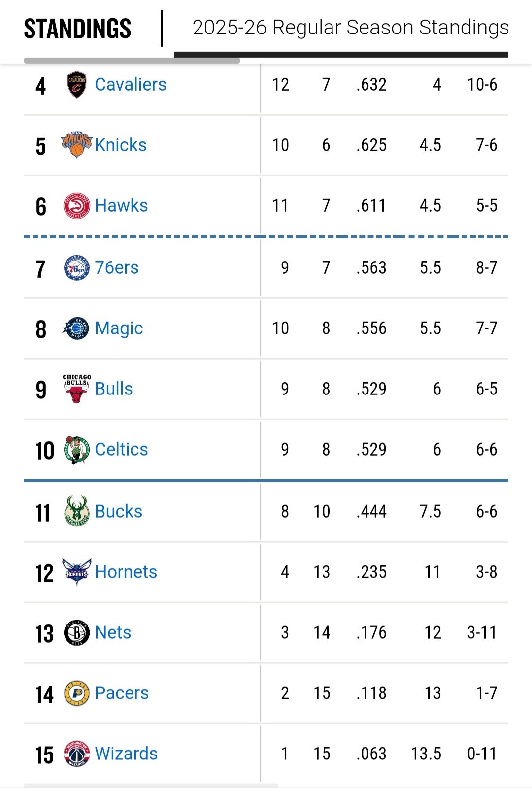Click the Hawks team logo
The height and width of the screenshot is (788, 532).
tap(76, 206)
